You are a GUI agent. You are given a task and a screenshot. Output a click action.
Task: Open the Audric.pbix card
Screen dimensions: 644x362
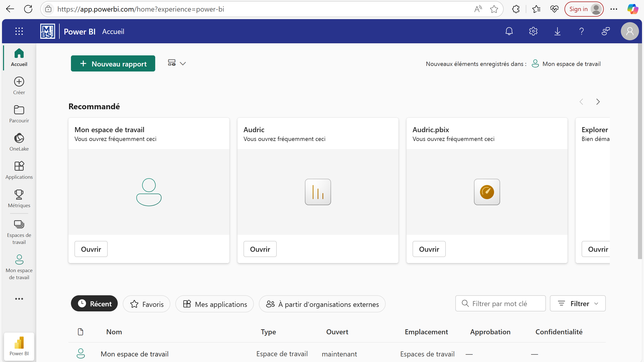(429, 249)
